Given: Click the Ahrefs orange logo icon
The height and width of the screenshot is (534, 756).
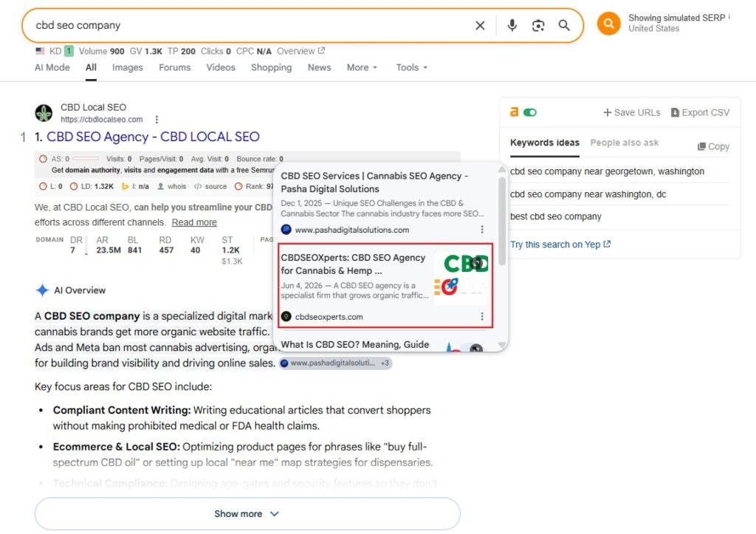Looking at the screenshot, I should tap(514, 112).
